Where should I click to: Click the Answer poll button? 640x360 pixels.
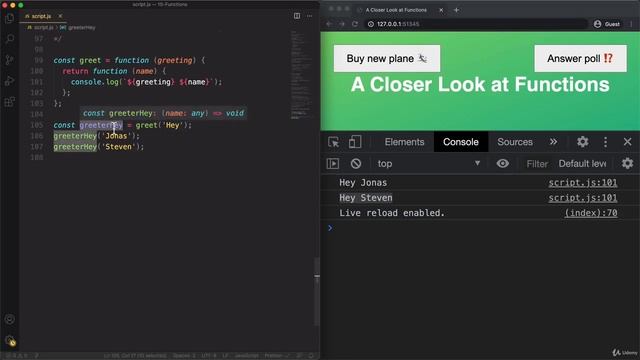pos(580,58)
